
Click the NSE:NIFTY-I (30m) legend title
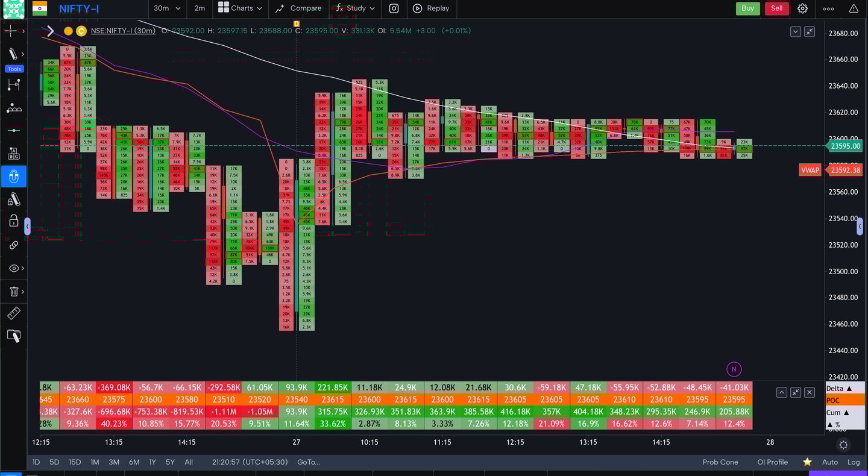pyautogui.click(x=123, y=31)
